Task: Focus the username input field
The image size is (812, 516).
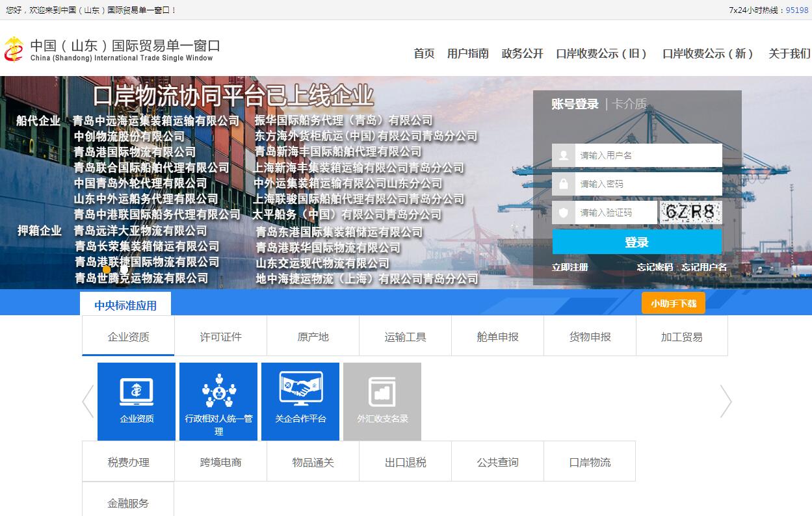Action: (x=648, y=155)
